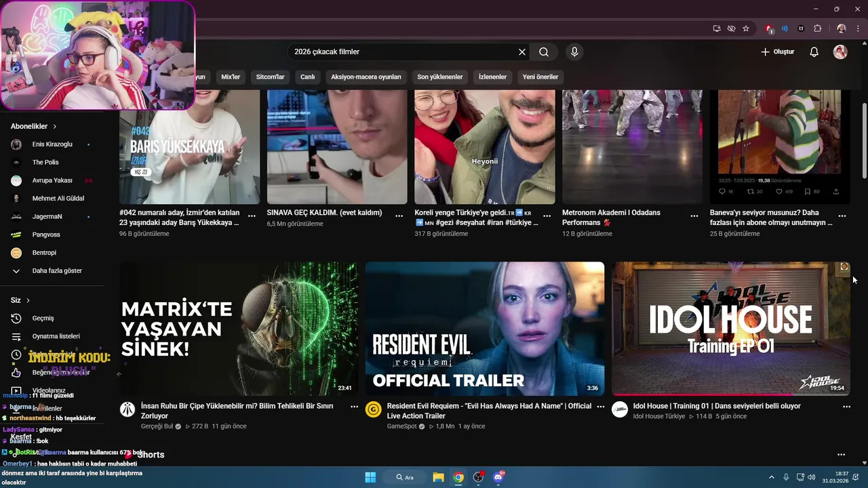The image size is (868, 488).
Task: Select the Sitcom'lar filter chip
Action: (x=270, y=77)
